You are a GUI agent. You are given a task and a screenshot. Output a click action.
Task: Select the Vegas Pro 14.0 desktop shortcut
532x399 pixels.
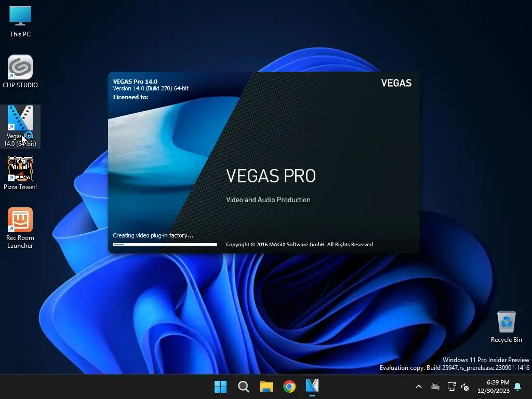[20, 126]
